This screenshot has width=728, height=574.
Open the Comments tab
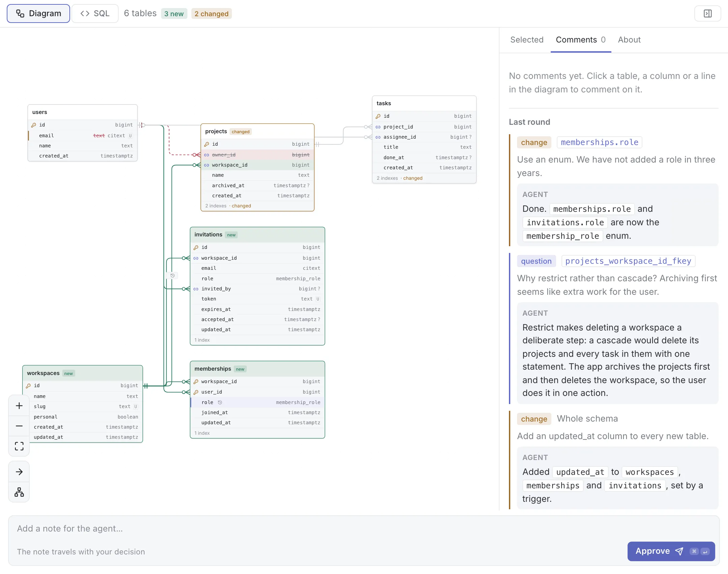coord(581,40)
